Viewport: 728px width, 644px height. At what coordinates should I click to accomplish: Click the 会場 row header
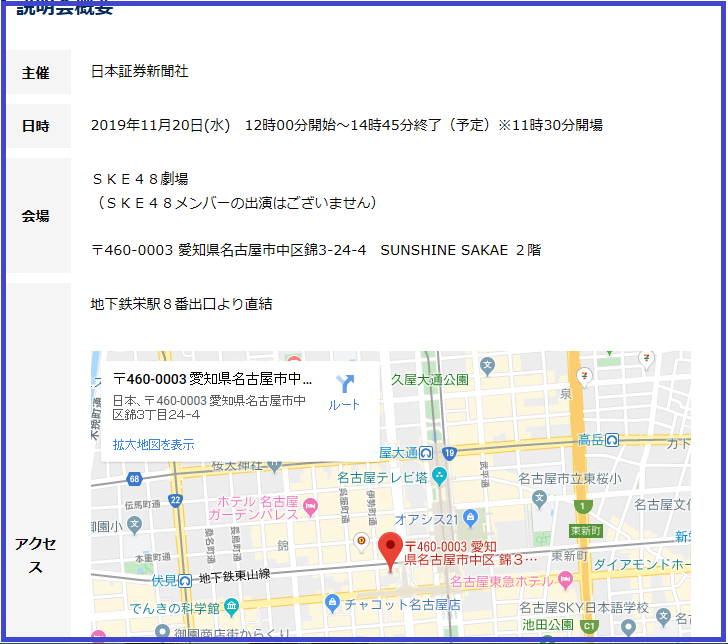[39, 215]
